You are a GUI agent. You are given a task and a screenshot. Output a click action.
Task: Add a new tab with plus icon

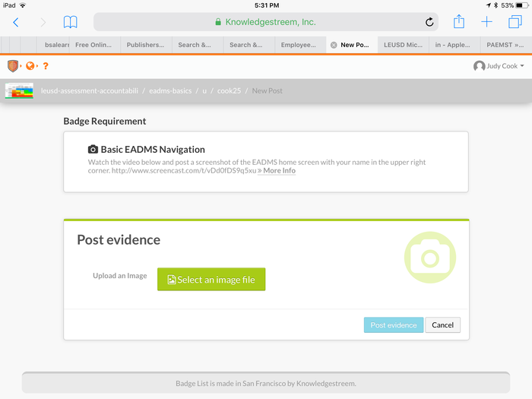point(487,22)
